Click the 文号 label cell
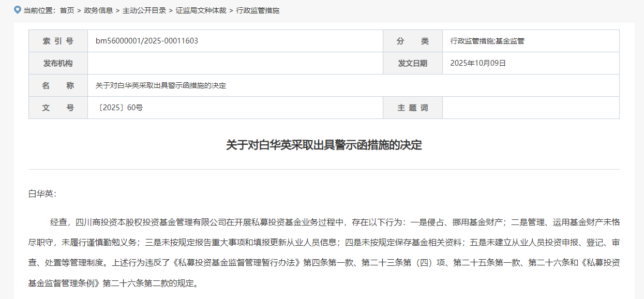Image resolution: width=644 pixels, height=299 pixels. pos(58,108)
